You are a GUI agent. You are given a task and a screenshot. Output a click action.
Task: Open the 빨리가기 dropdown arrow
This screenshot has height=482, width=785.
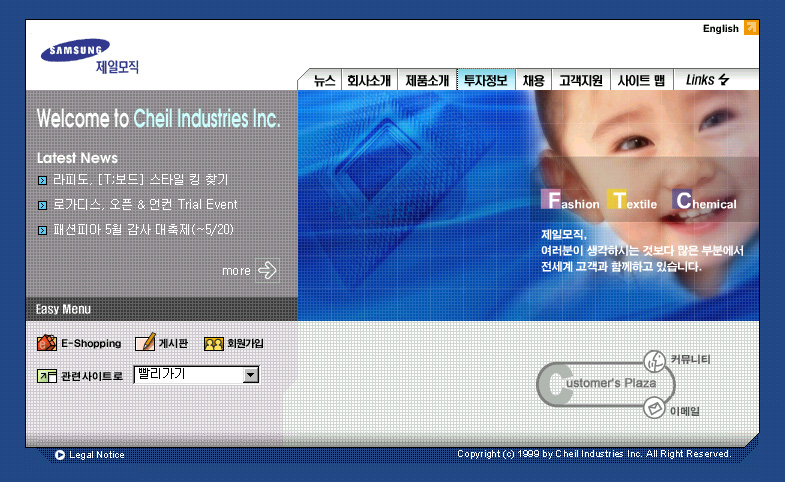tap(250, 375)
